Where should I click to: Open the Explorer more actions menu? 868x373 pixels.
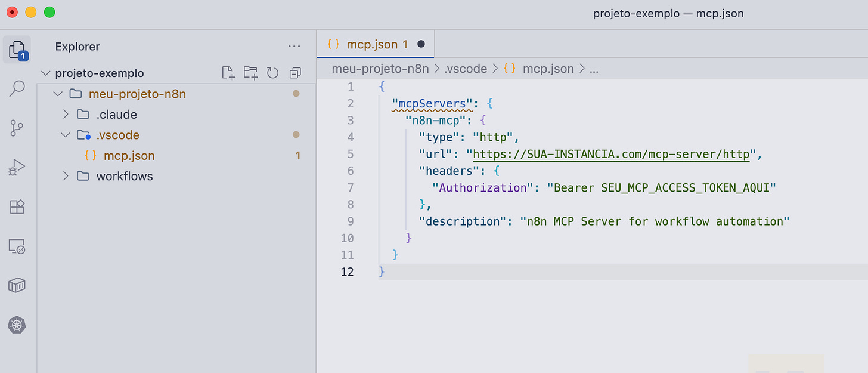294,46
